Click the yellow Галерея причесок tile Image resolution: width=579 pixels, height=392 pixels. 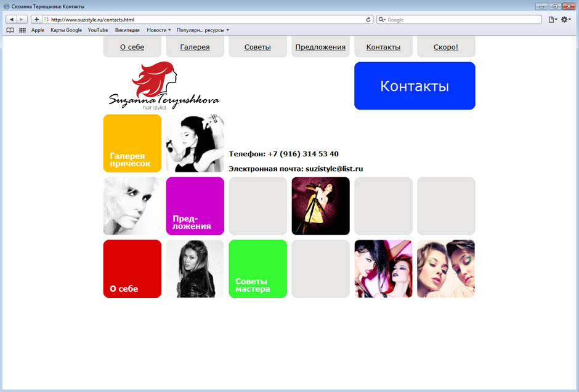132,143
